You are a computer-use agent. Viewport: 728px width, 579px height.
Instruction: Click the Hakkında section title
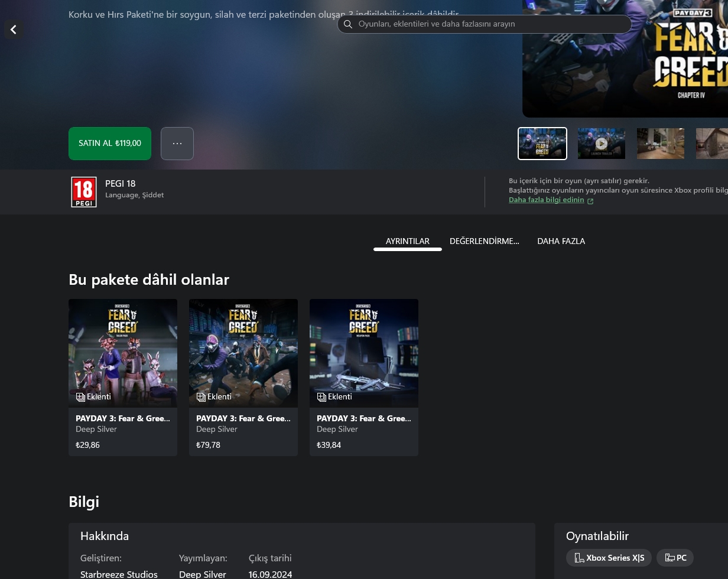105,536
